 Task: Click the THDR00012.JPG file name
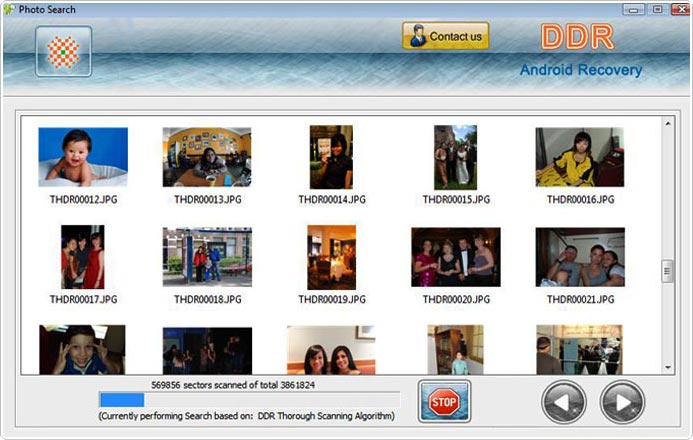click(84, 200)
